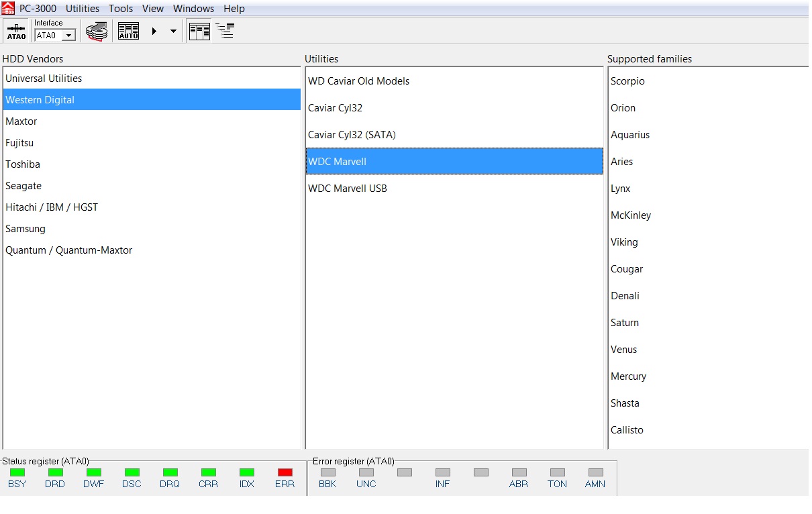Select Hitachi / IBM / HGST vendor

click(152, 207)
